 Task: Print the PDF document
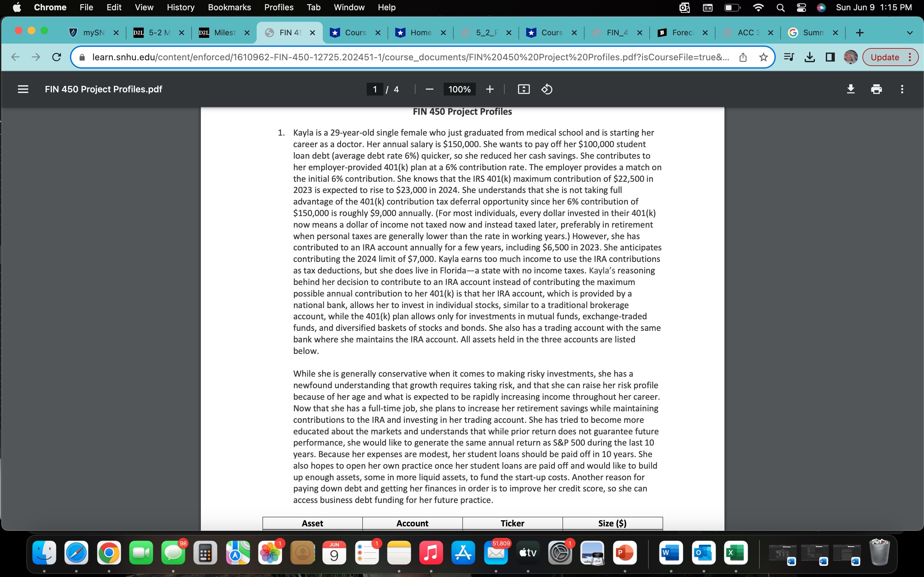876,89
